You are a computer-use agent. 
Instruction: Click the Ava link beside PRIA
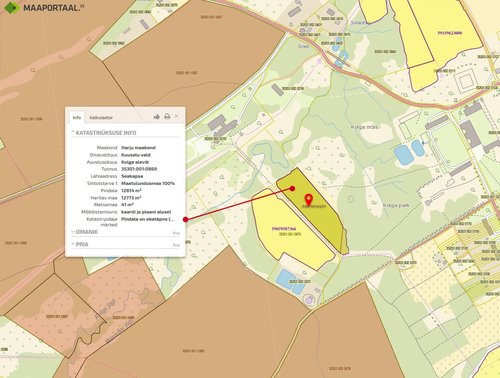click(x=176, y=245)
